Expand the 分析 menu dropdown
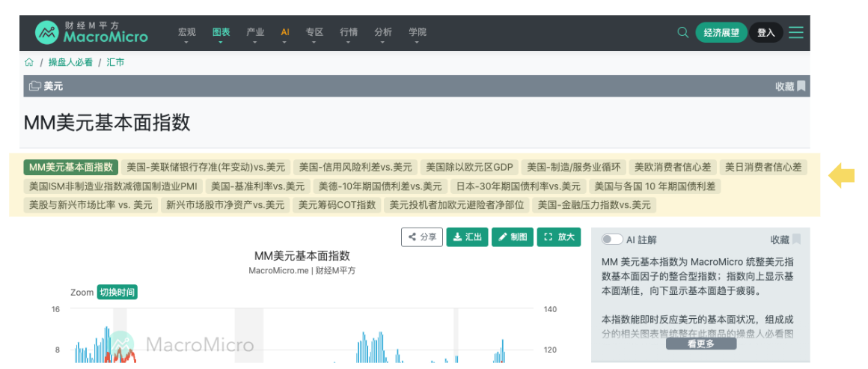 coord(383,35)
